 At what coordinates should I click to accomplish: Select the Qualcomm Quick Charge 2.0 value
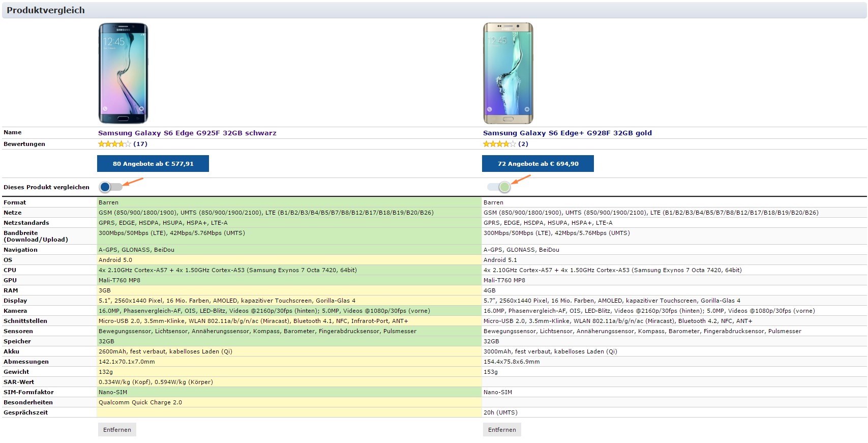coord(140,402)
